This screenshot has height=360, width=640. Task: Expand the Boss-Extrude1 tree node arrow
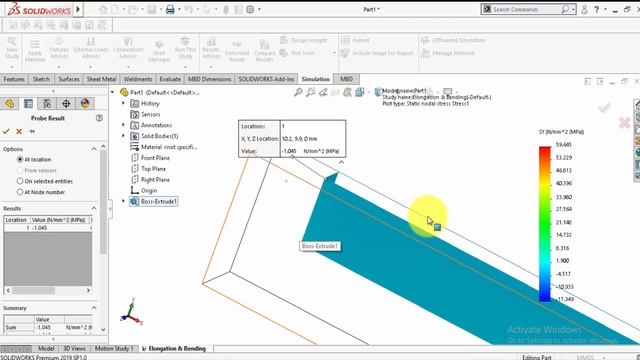123,201
